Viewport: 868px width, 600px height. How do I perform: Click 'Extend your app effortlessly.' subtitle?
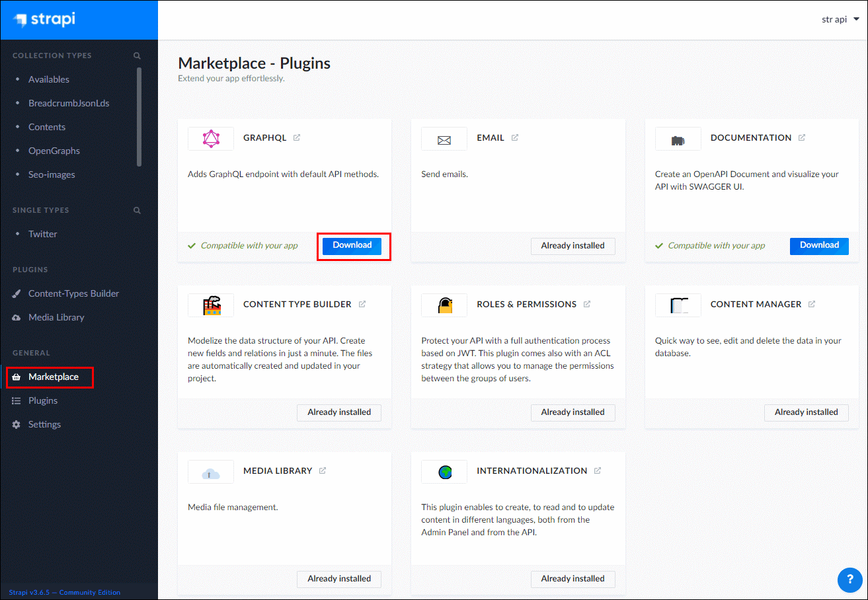click(x=231, y=79)
